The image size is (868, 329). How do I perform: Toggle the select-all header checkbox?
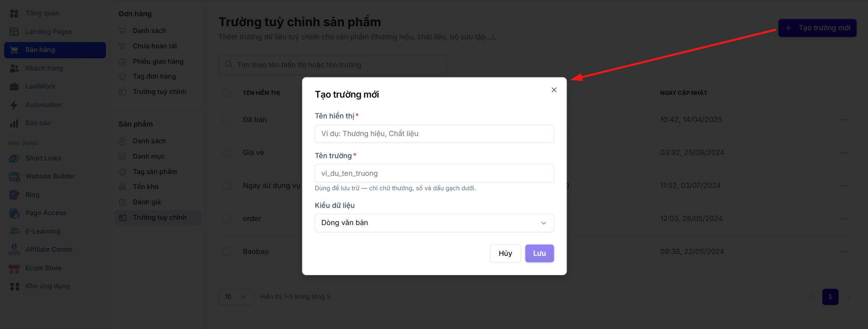(227, 93)
